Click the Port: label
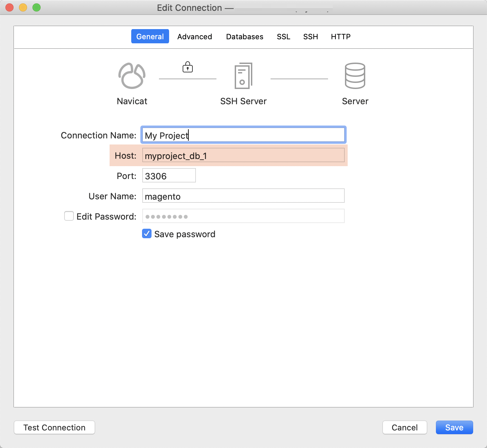The height and width of the screenshot is (448, 487). click(x=126, y=176)
